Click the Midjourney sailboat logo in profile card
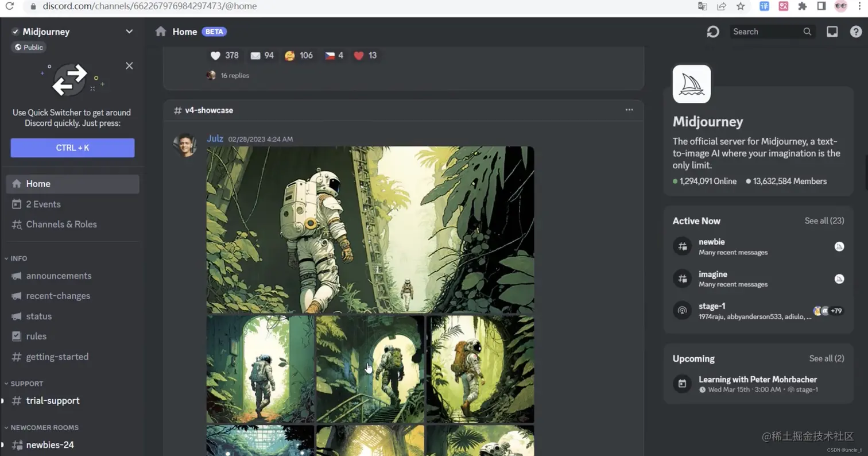Viewport: 868px width, 456px height. (691, 83)
